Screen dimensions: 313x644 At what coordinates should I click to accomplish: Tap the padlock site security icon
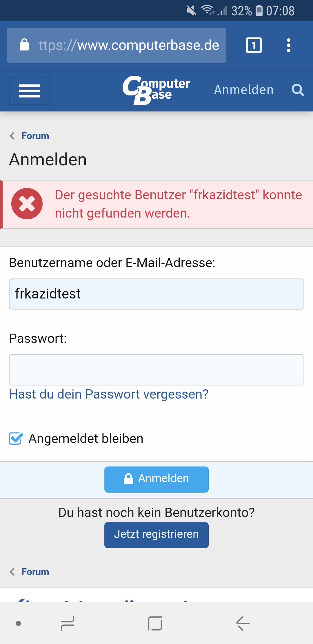pyautogui.click(x=24, y=45)
